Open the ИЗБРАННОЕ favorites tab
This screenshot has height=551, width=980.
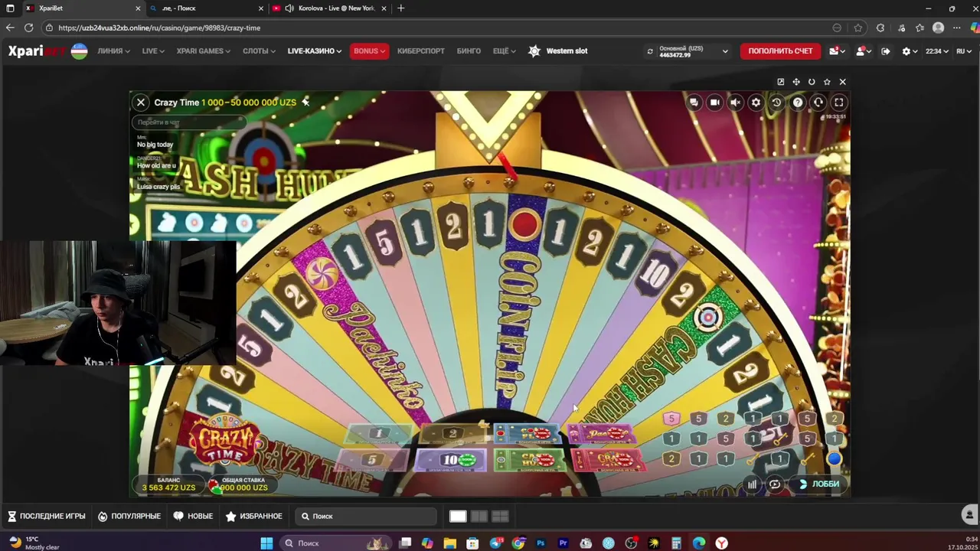click(x=253, y=517)
